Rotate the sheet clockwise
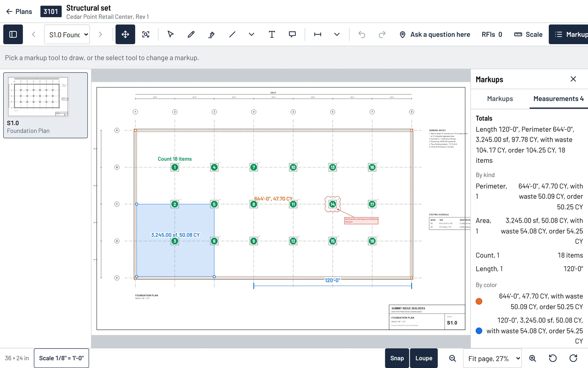The width and height of the screenshot is (588, 368). [x=573, y=358]
